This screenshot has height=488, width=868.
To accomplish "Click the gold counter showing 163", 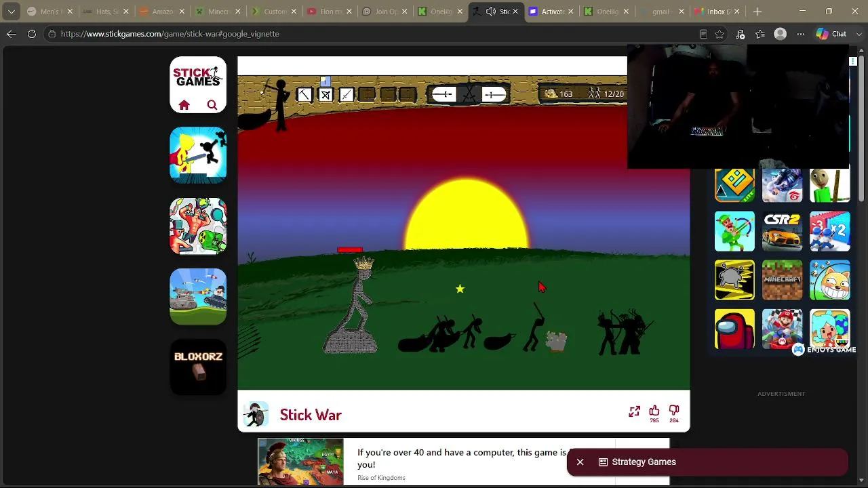I will coord(559,94).
